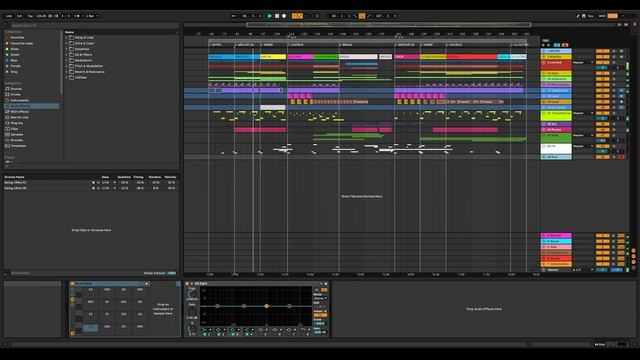Click the Stop button in transport
The image size is (640, 360).
(277, 16)
